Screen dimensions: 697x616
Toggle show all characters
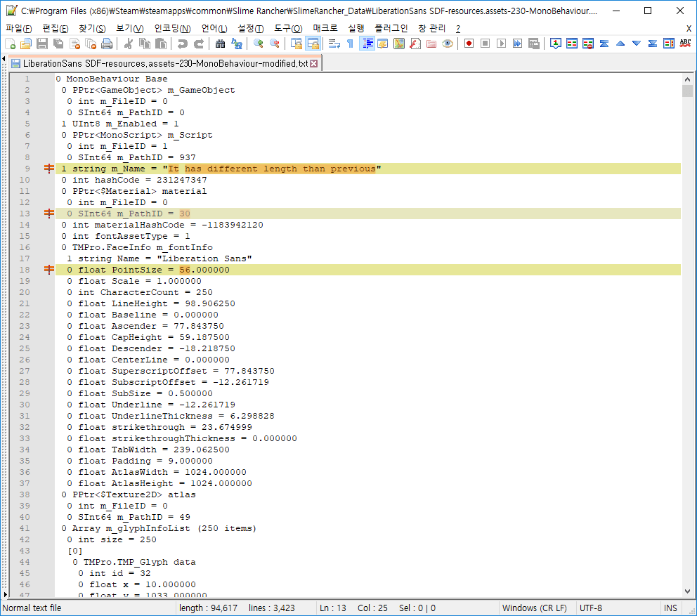tap(350, 44)
